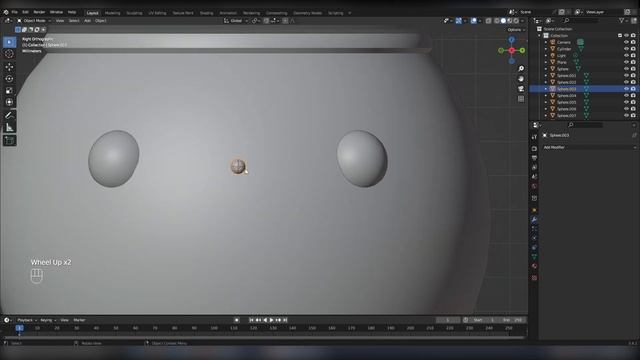
Task: Select the Annotate tool
Action: coord(9,115)
